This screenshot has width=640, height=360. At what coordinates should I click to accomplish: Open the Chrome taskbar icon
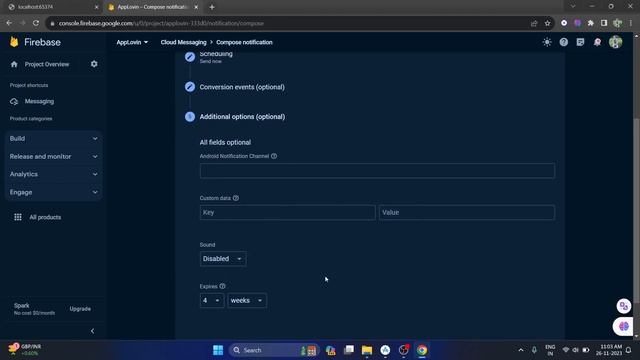point(422,350)
